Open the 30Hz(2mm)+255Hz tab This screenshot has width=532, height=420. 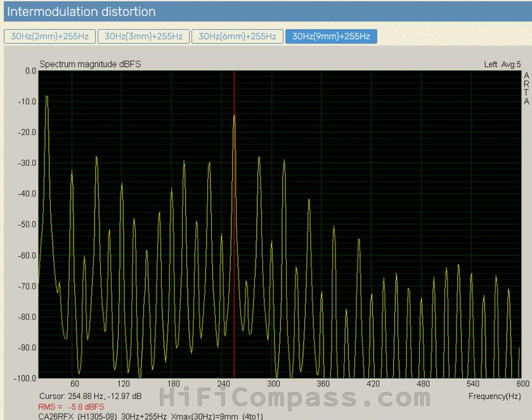click(x=49, y=36)
